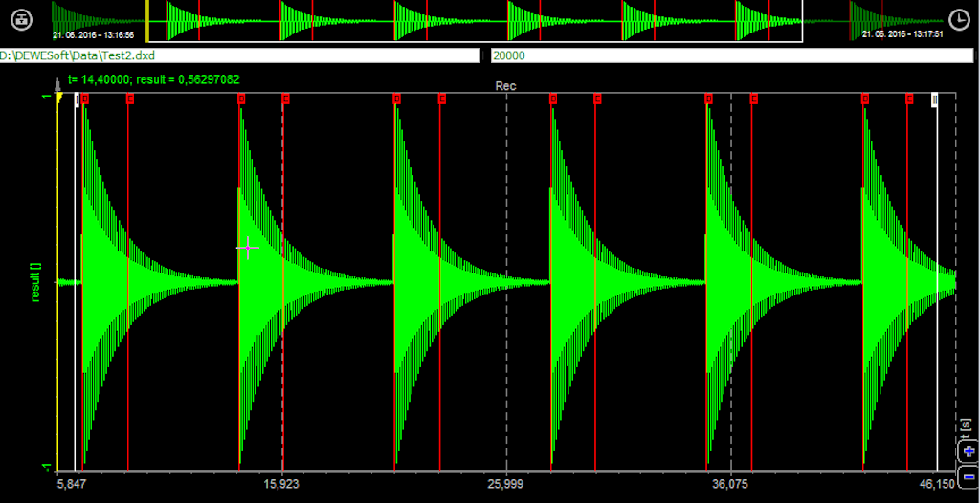980x503 pixels.
Task: Click the end timestamp 13:17:51 in overview
Action: [902, 34]
